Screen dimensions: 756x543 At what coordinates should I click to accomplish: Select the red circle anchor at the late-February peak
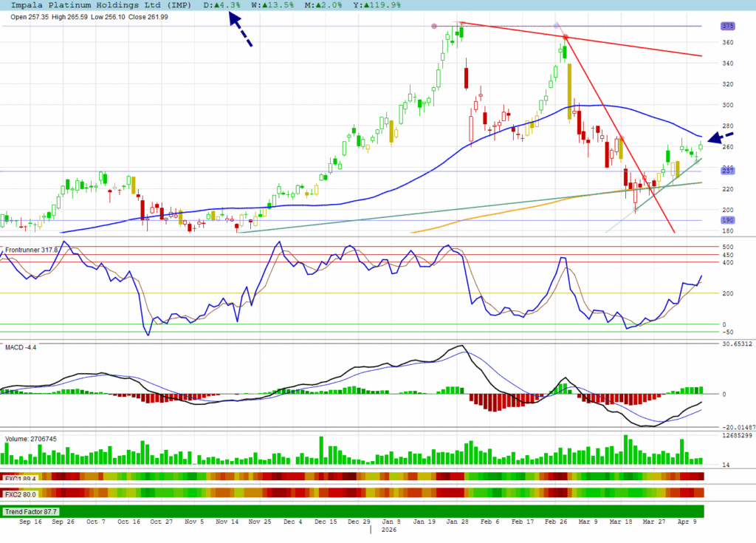[x=566, y=37]
